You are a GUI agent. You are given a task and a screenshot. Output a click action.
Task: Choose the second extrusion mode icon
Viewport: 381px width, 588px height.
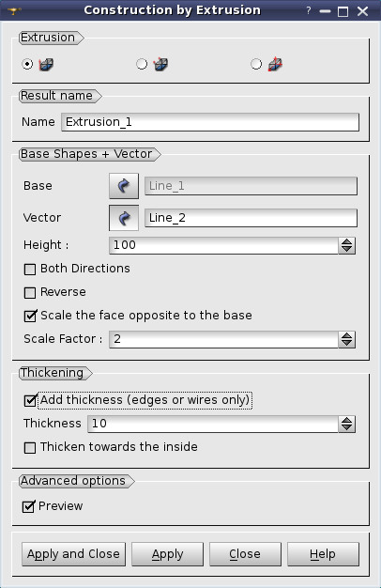click(x=160, y=65)
